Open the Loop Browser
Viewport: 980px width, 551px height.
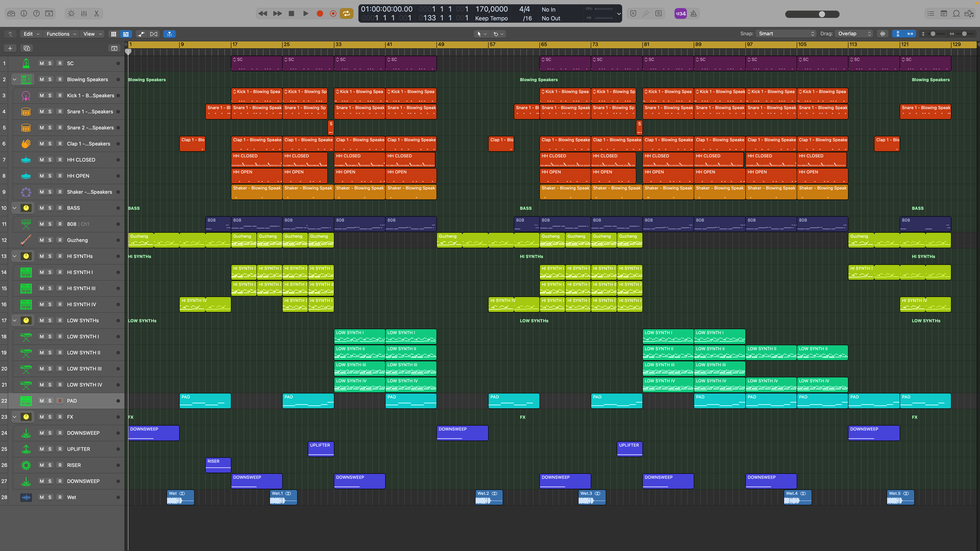tap(956, 13)
